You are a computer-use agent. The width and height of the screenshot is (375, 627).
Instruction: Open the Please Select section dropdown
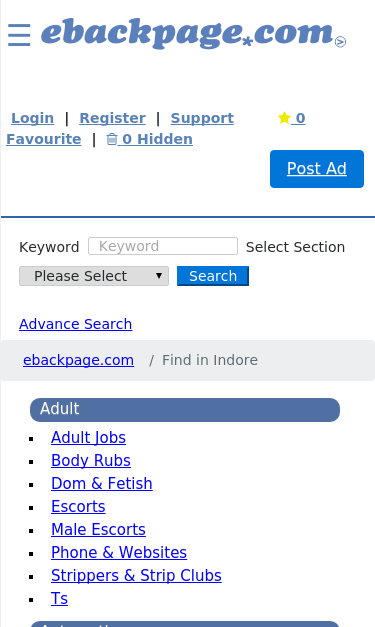(94, 276)
